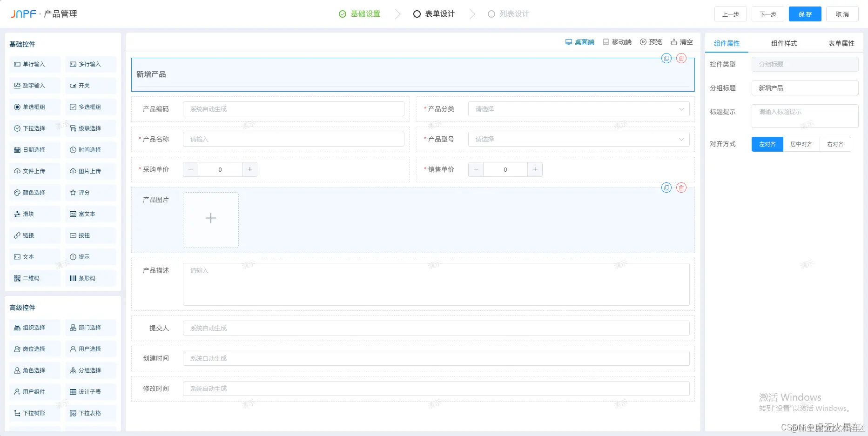Image resolution: width=868 pixels, height=436 pixels.
Task: Set alignment to 左对齐
Action: pyautogui.click(x=767, y=144)
